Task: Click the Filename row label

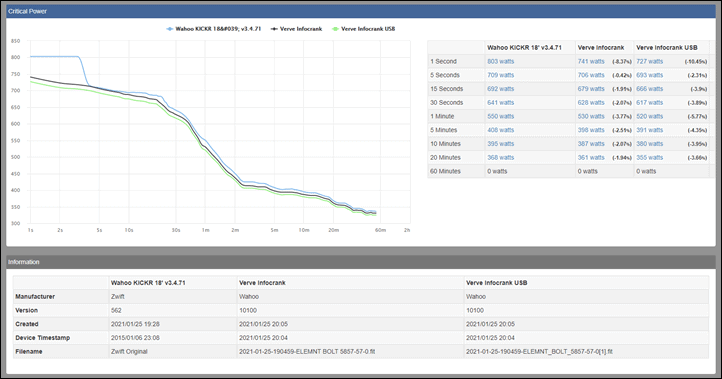Action: (x=29, y=351)
